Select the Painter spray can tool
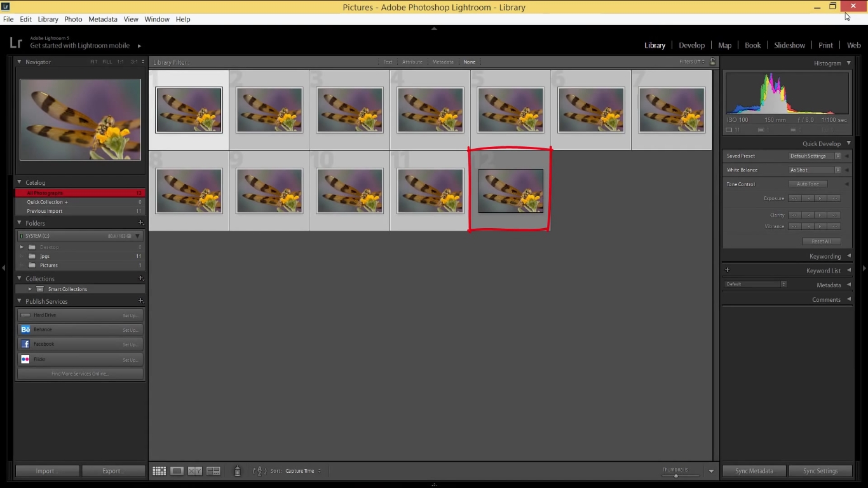The height and width of the screenshot is (488, 868). click(238, 471)
